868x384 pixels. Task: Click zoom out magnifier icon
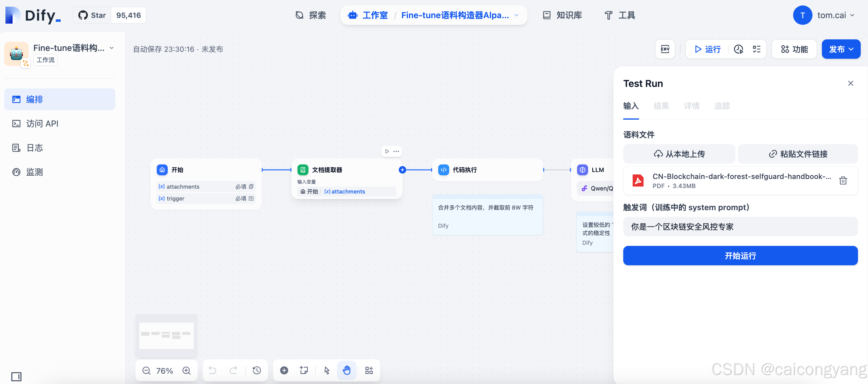pos(146,371)
